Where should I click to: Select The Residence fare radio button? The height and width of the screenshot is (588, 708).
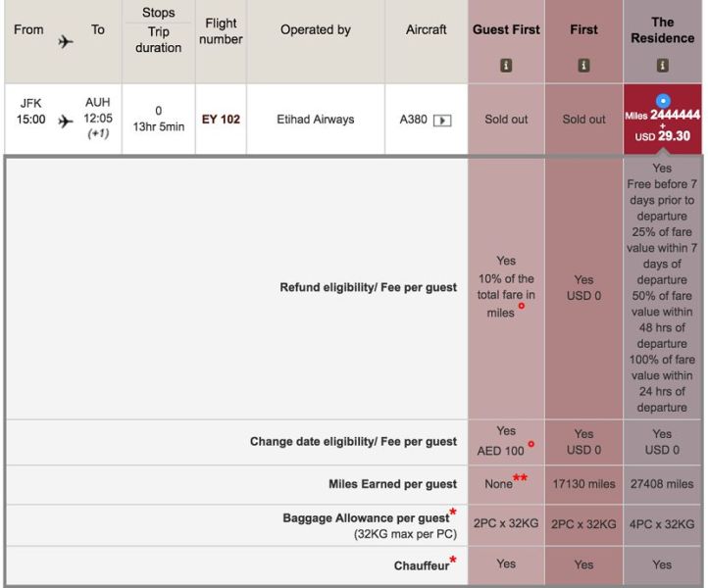click(662, 100)
